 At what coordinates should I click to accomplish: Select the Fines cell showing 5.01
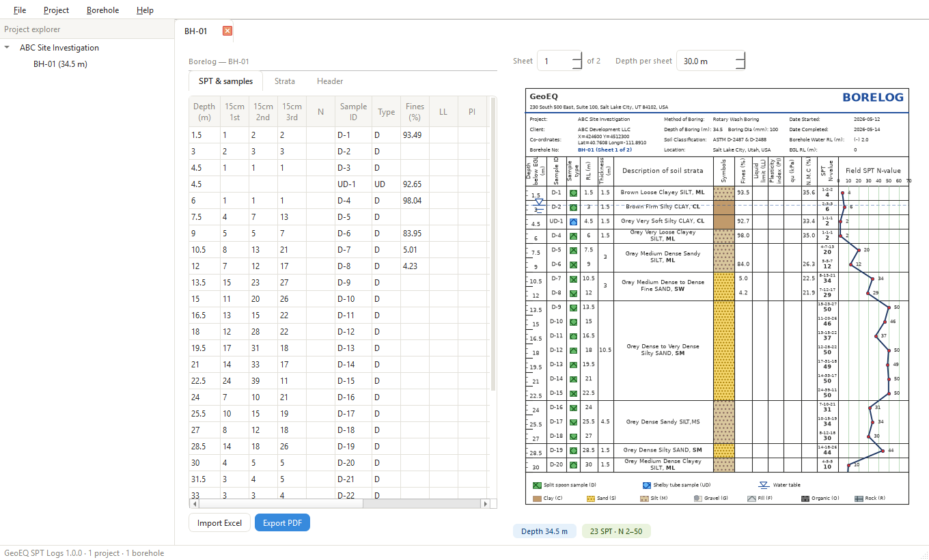(x=415, y=250)
